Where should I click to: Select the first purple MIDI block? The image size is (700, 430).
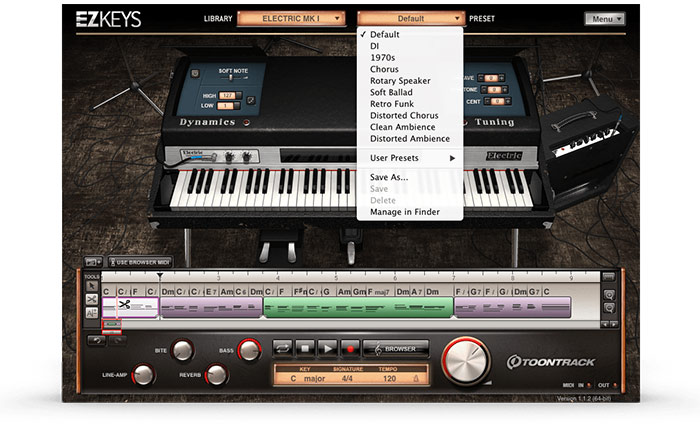[211, 308]
